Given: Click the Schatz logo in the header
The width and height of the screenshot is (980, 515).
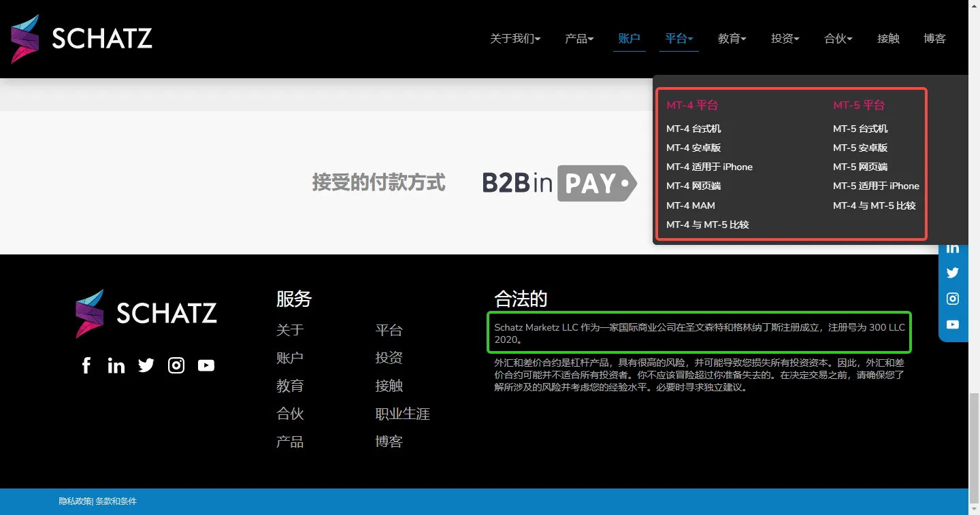Looking at the screenshot, I should coord(81,39).
